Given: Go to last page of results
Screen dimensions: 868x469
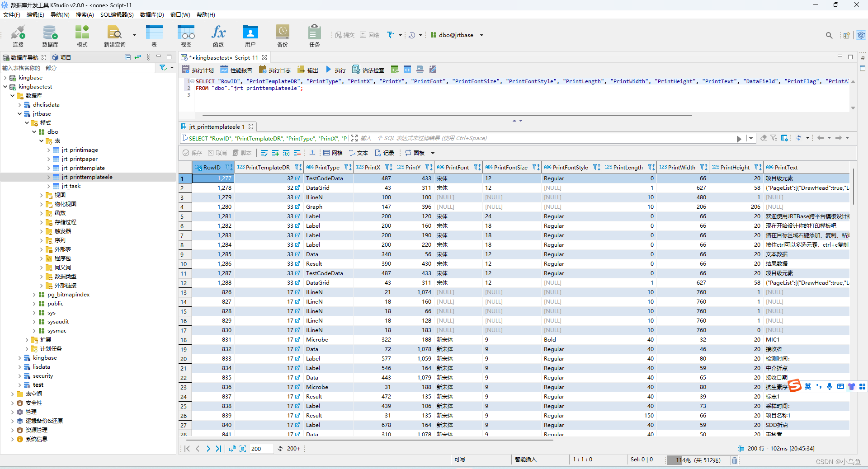Looking at the screenshot, I should pos(218,449).
